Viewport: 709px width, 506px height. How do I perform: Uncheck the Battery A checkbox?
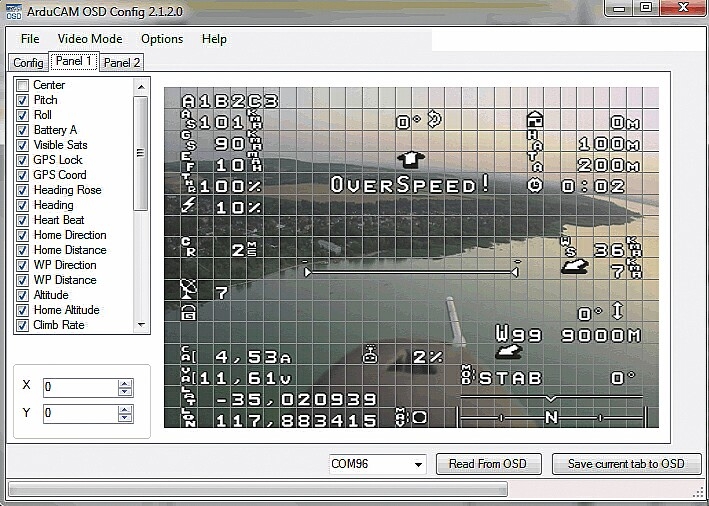pyautogui.click(x=23, y=130)
